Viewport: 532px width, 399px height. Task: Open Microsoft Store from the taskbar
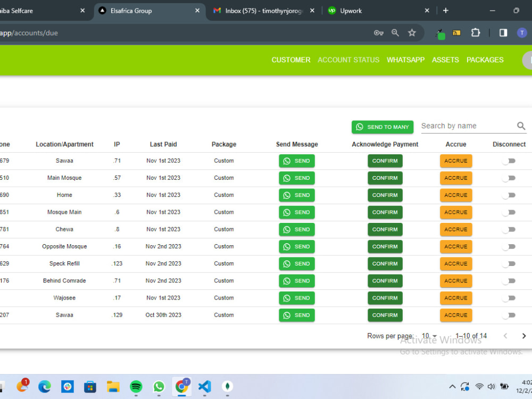90,386
